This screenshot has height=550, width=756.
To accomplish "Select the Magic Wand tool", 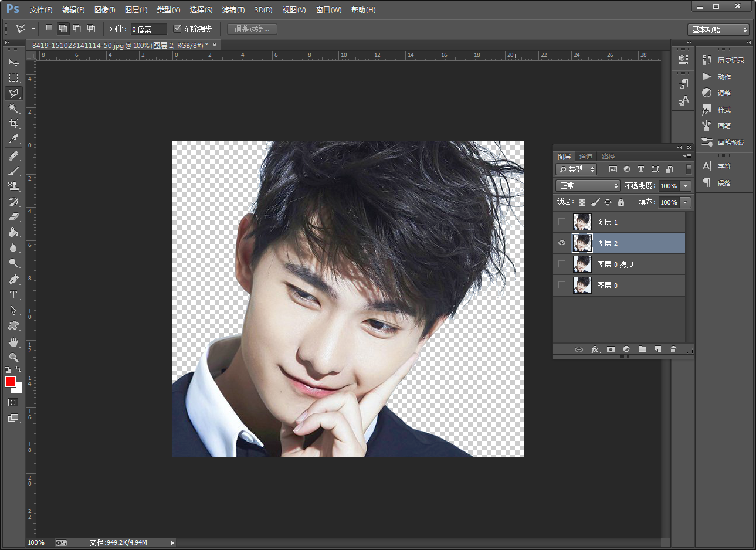I will tap(13, 108).
